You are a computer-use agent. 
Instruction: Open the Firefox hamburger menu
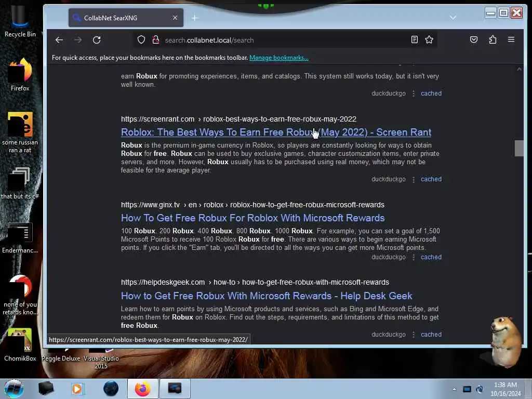click(511, 39)
